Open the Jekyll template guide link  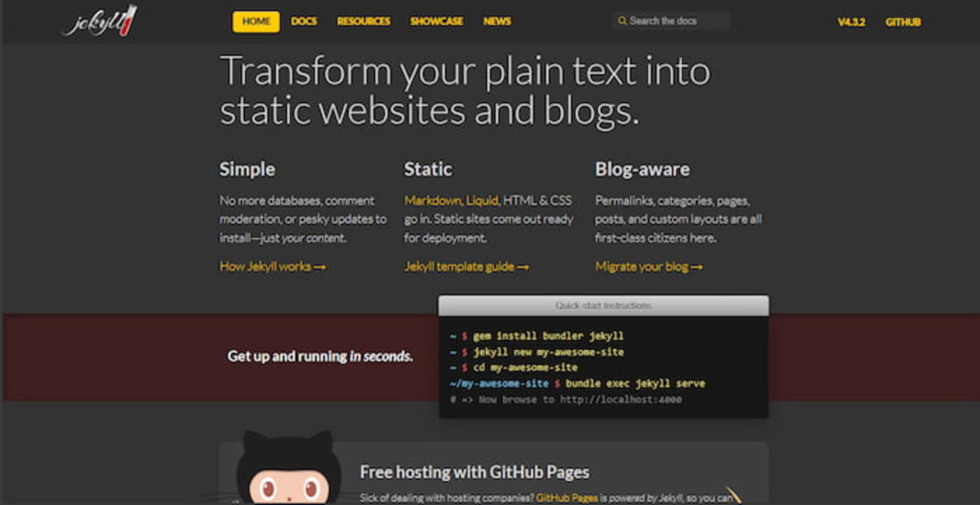[467, 267]
